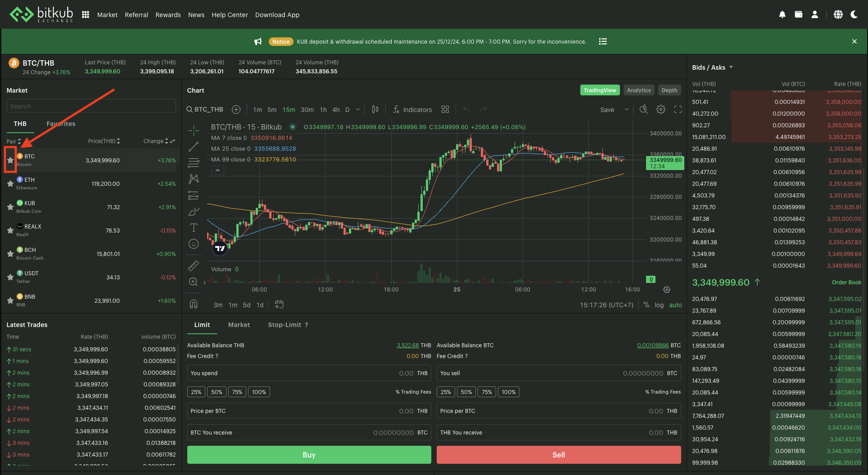Toggle dark mode moon icon
Screen dimensions: 868x475
click(x=854, y=15)
